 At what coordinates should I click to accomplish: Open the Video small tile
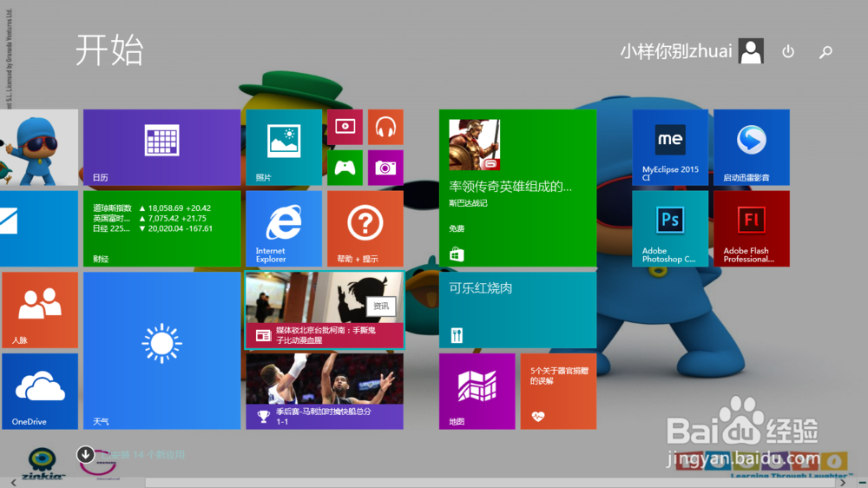345,127
